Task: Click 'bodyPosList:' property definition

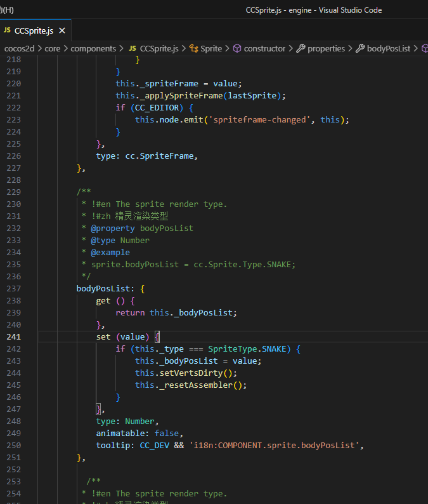Action: [105, 289]
